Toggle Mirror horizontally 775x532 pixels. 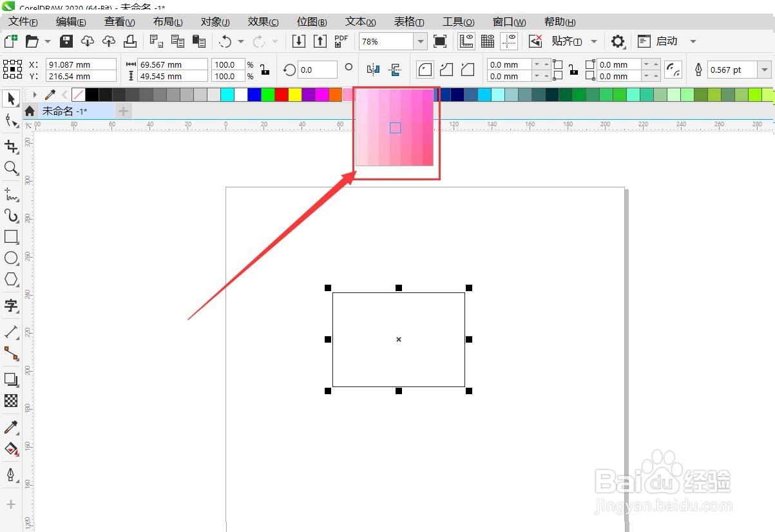pos(373,70)
